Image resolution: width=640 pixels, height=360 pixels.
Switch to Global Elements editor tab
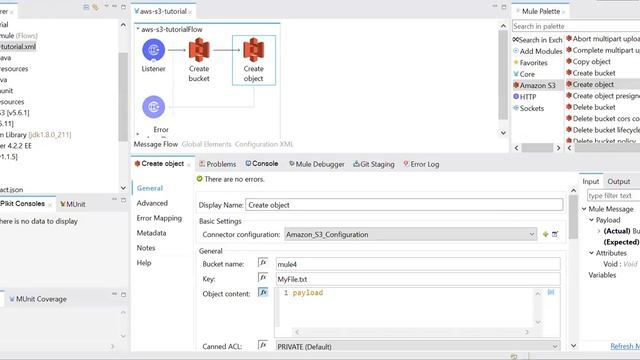[207, 144]
